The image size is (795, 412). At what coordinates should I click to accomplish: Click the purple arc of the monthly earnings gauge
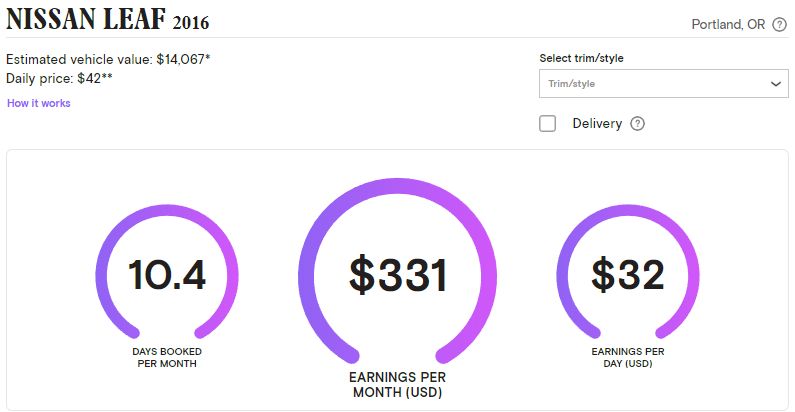[398, 186]
